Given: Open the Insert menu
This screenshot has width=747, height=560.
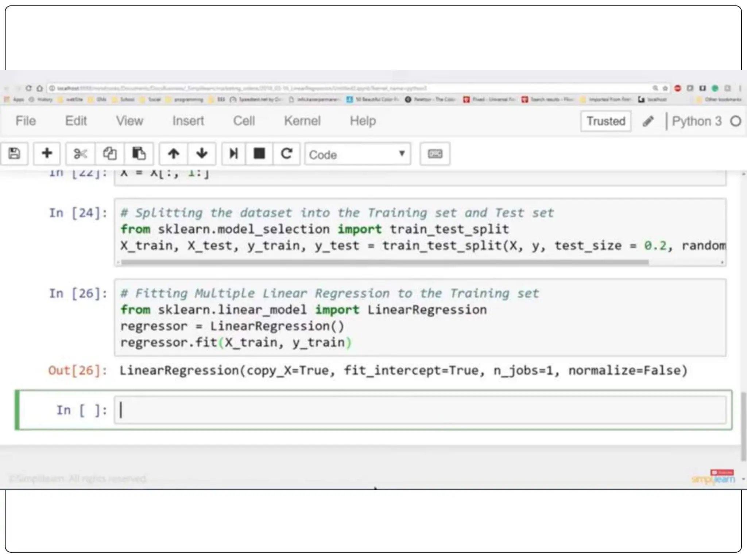Looking at the screenshot, I should coord(188,121).
